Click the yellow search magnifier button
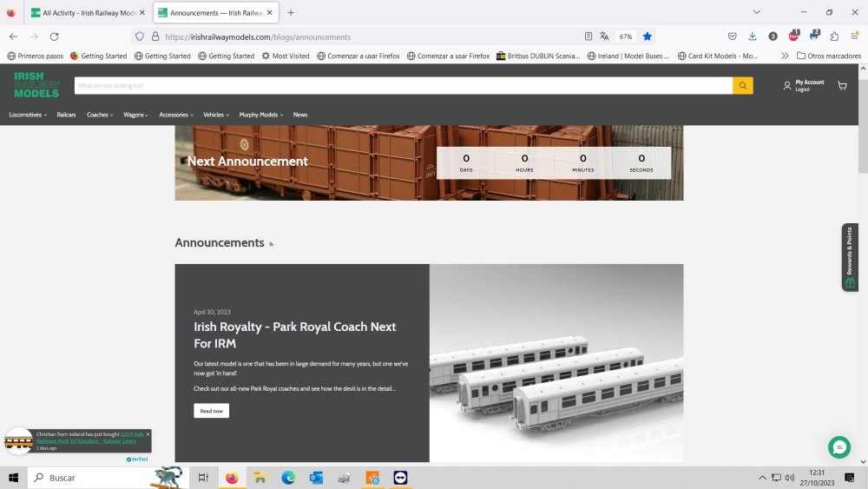The image size is (868, 489). pos(742,86)
